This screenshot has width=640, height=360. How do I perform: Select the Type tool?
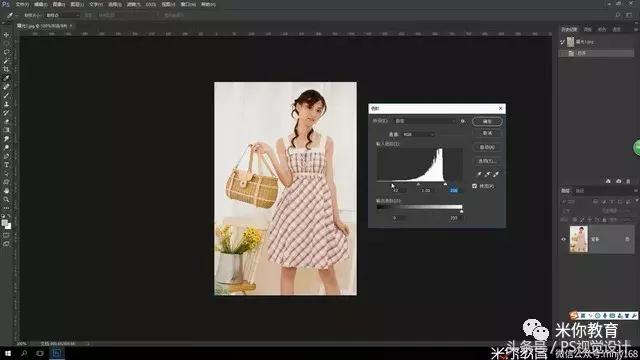(6, 164)
